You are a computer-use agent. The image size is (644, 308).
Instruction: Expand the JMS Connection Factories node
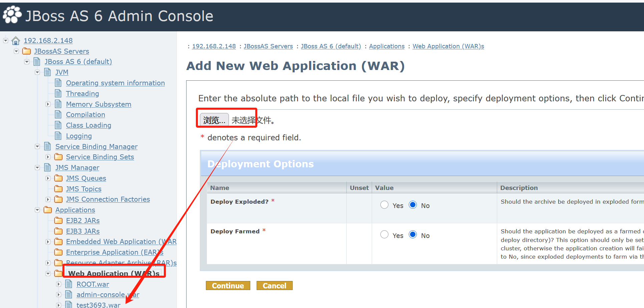(x=48, y=199)
